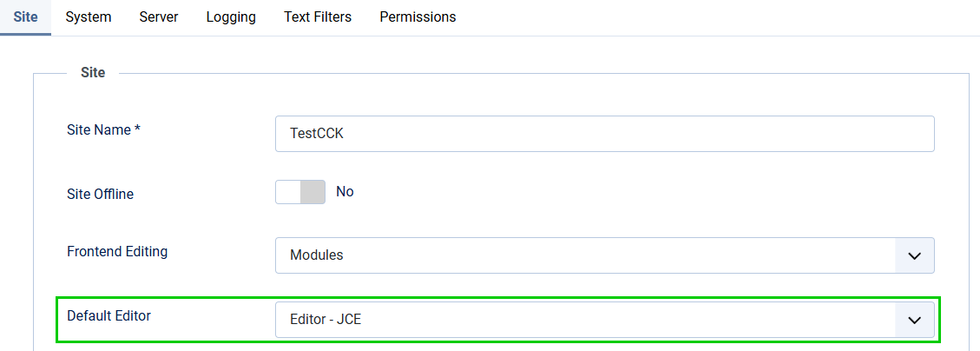Viewport: 980px width, 351px height.
Task: Click into the Site Name text field
Action: [604, 134]
